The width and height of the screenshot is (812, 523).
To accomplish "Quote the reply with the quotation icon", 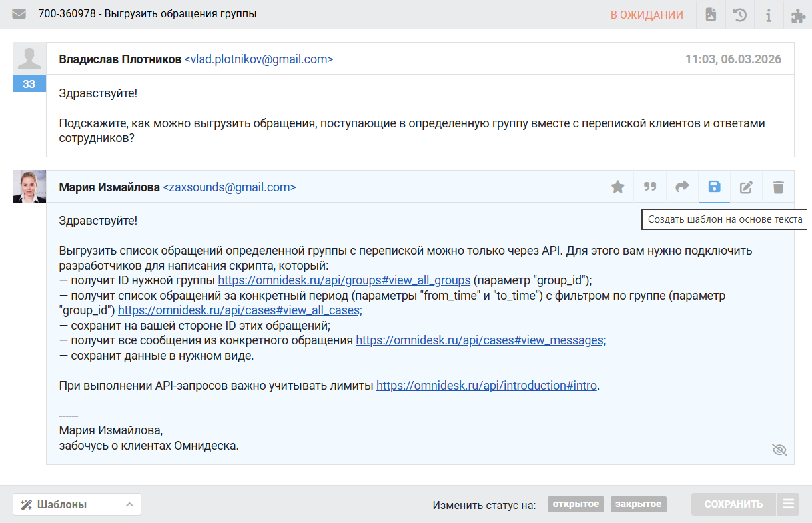I will (x=650, y=187).
